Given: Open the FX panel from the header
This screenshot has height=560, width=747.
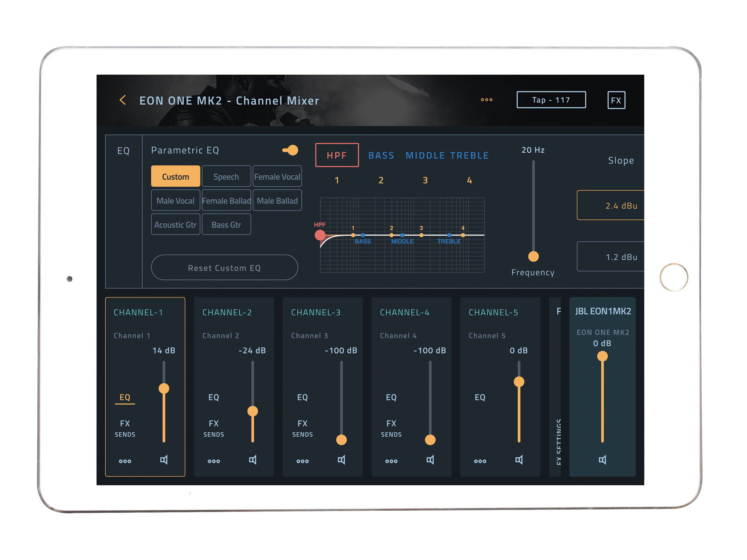Looking at the screenshot, I should [616, 100].
